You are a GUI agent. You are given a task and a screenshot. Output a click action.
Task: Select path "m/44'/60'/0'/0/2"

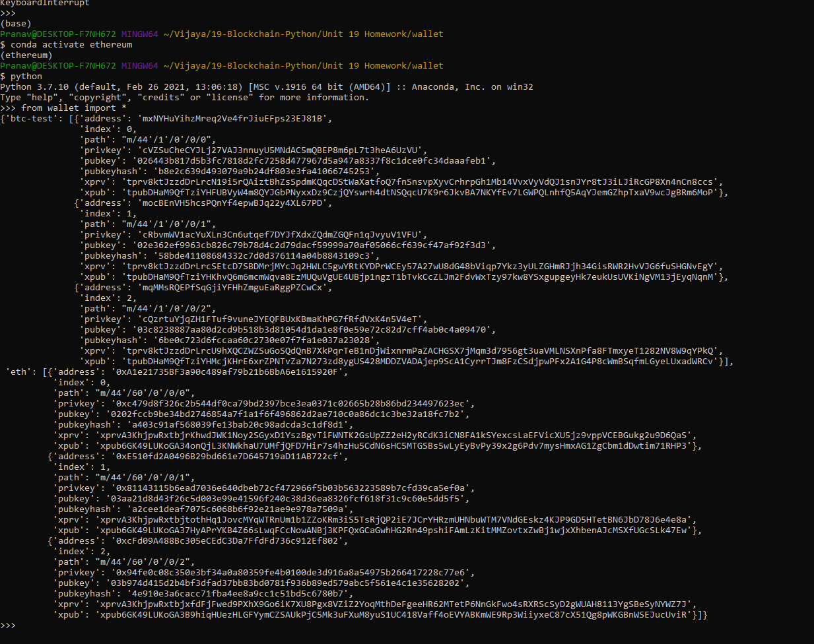(x=143, y=562)
